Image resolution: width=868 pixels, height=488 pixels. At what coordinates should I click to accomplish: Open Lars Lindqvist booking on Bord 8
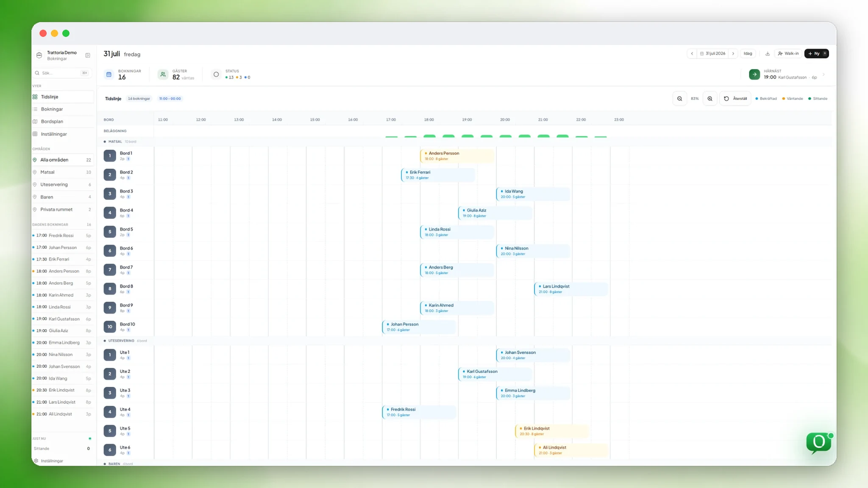(571, 289)
